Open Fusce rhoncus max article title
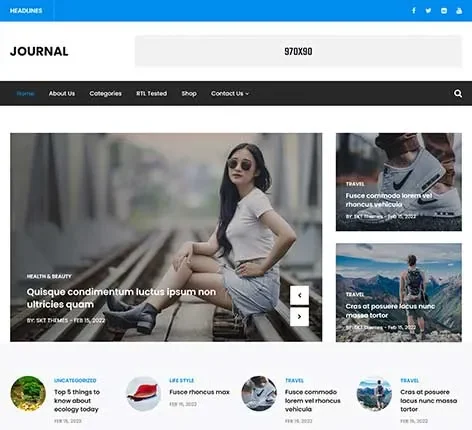This screenshot has width=472, height=430. 199,392
